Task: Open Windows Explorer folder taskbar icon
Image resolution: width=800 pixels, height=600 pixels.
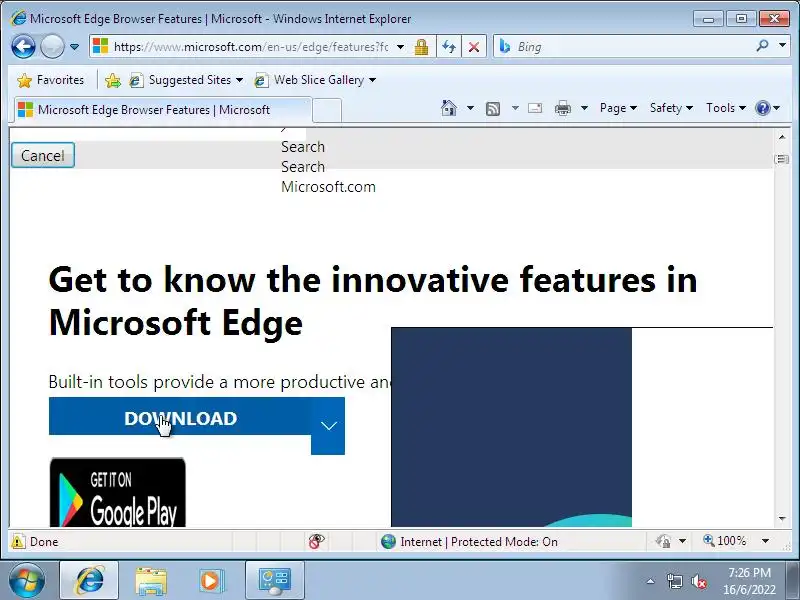Action: [x=151, y=581]
